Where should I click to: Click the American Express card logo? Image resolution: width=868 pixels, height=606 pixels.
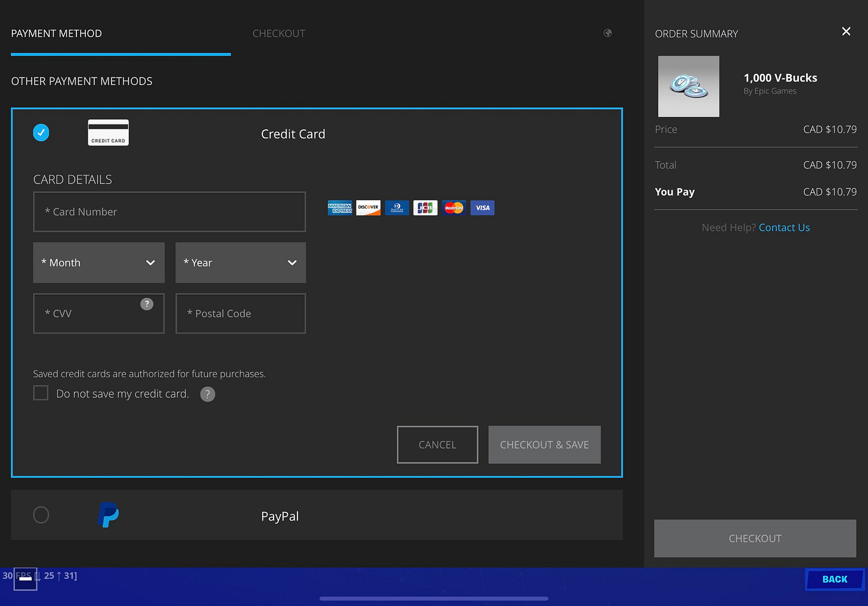pos(340,208)
